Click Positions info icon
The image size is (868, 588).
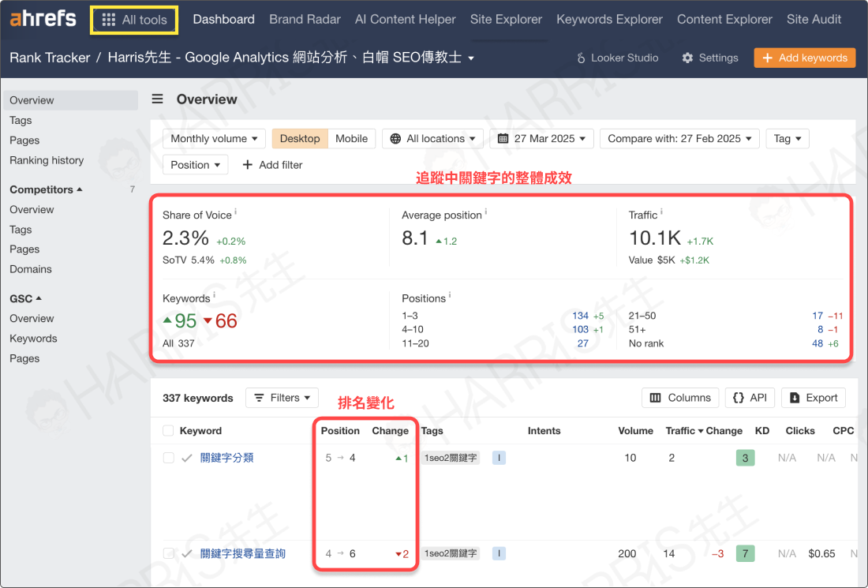(450, 295)
